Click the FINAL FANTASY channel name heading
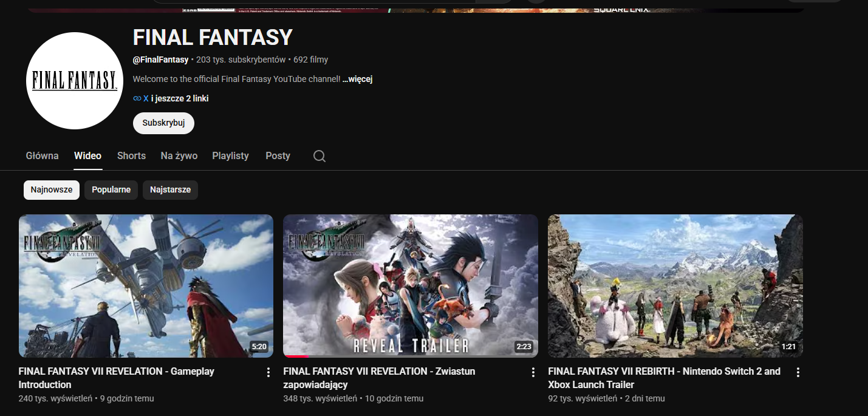 click(x=213, y=38)
